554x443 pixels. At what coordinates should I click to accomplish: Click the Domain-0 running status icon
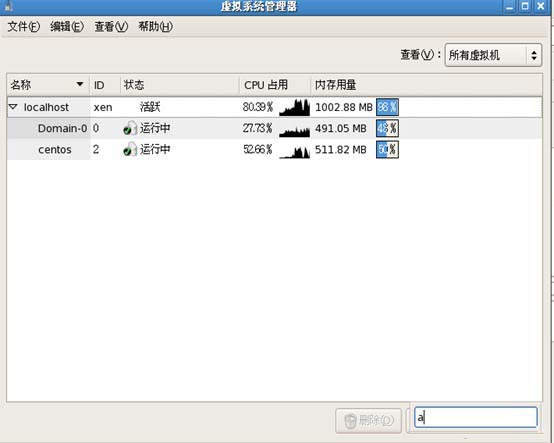pyautogui.click(x=130, y=128)
